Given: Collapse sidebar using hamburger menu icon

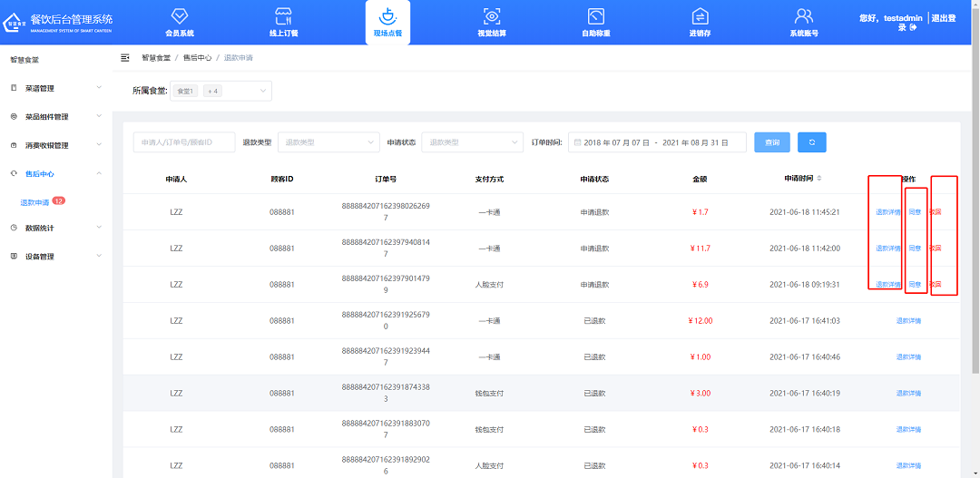Looking at the screenshot, I should pyautogui.click(x=125, y=57).
